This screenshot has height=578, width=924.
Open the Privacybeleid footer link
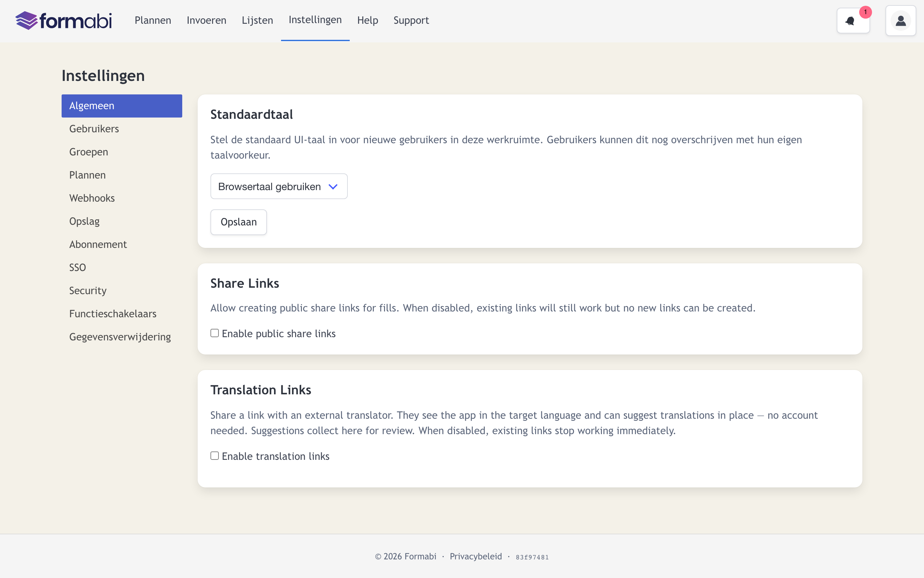[476, 556]
